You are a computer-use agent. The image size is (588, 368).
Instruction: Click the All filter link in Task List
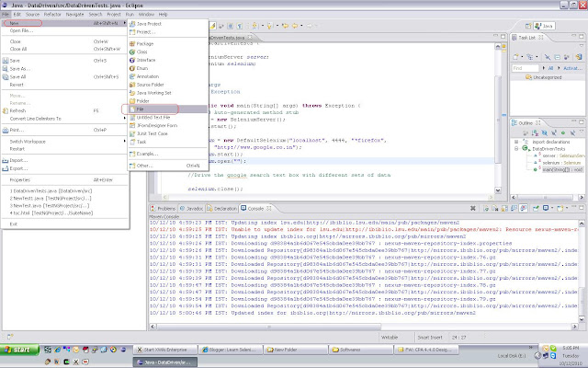[549, 68]
